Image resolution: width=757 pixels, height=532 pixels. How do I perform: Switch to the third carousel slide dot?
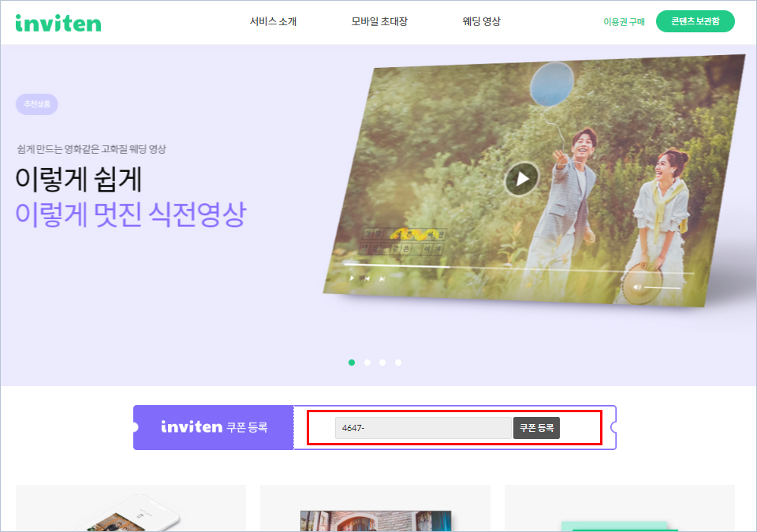(x=382, y=363)
